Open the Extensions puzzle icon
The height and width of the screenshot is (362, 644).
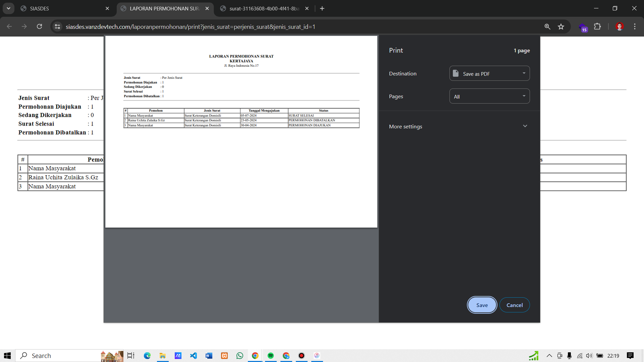click(x=597, y=27)
